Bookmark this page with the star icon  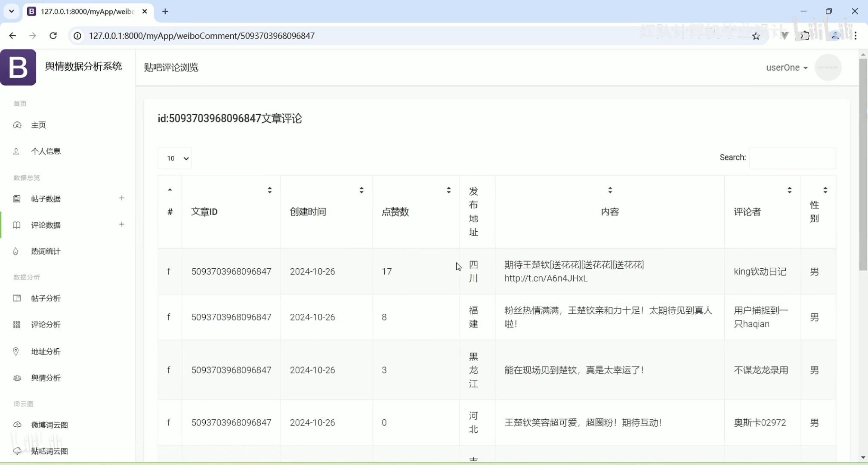point(756,36)
